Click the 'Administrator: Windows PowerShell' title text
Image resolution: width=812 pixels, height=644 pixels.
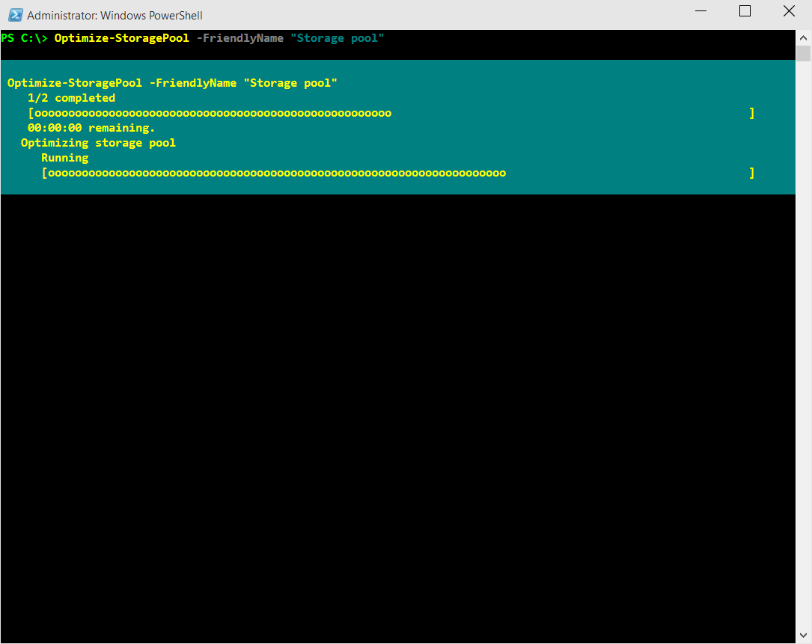[x=115, y=16]
